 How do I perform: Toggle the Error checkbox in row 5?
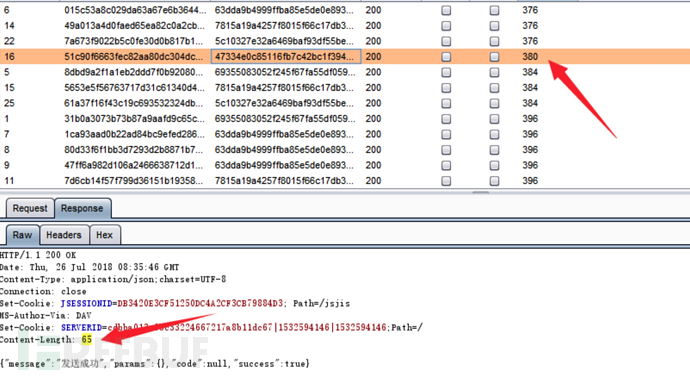(x=446, y=72)
